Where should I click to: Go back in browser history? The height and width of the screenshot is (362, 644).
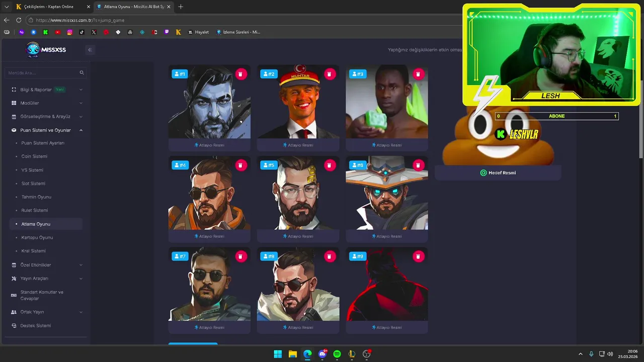(7, 20)
